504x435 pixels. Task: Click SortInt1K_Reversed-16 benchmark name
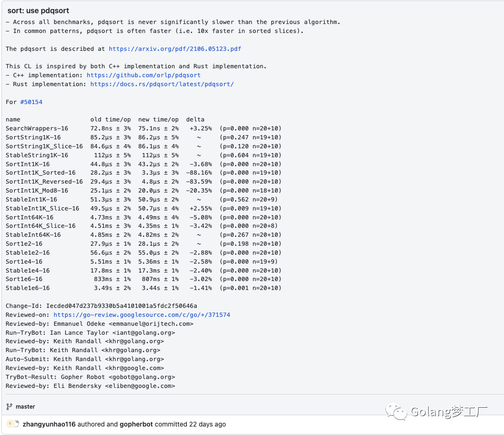click(44, 182)
